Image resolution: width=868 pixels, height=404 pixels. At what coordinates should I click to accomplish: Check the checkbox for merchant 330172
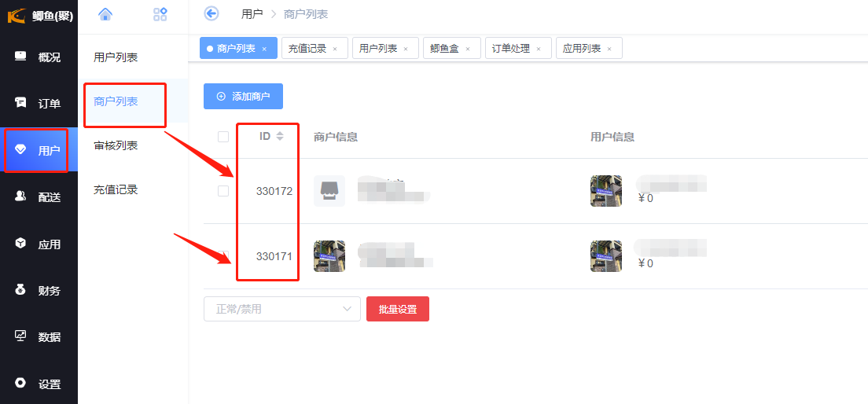(223, 191)
